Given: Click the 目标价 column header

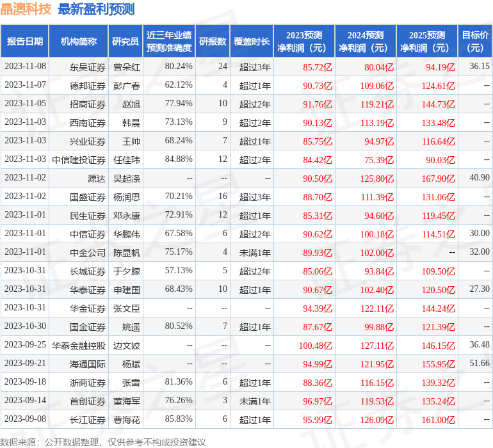Looking at the screenshot, I should point(475,41).
